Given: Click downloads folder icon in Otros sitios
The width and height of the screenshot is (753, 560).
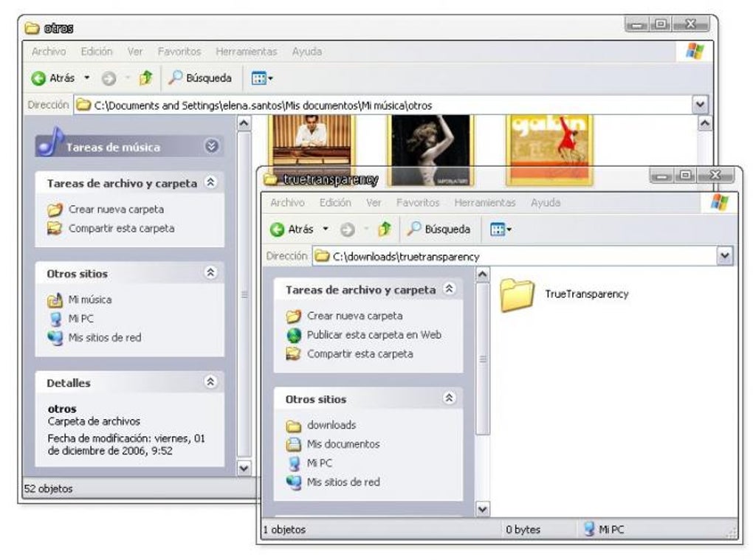Looking at the screenshot, I should point(293,426).
